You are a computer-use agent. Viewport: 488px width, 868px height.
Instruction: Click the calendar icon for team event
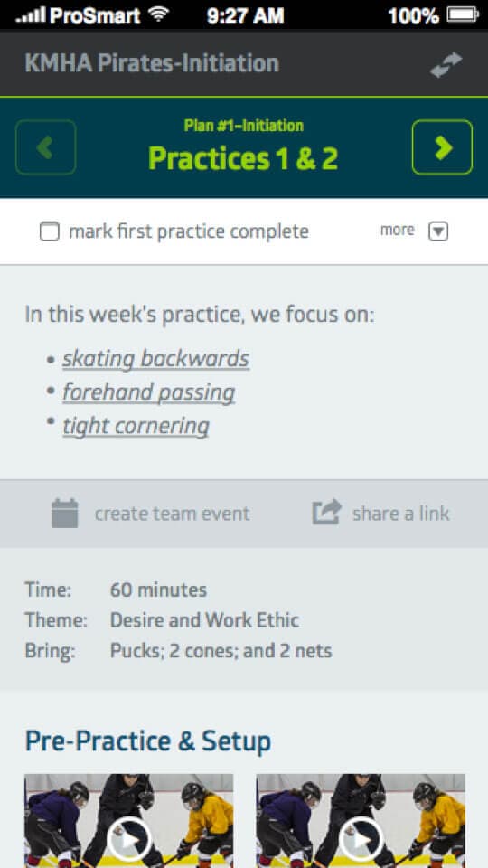tap(65, 514)
